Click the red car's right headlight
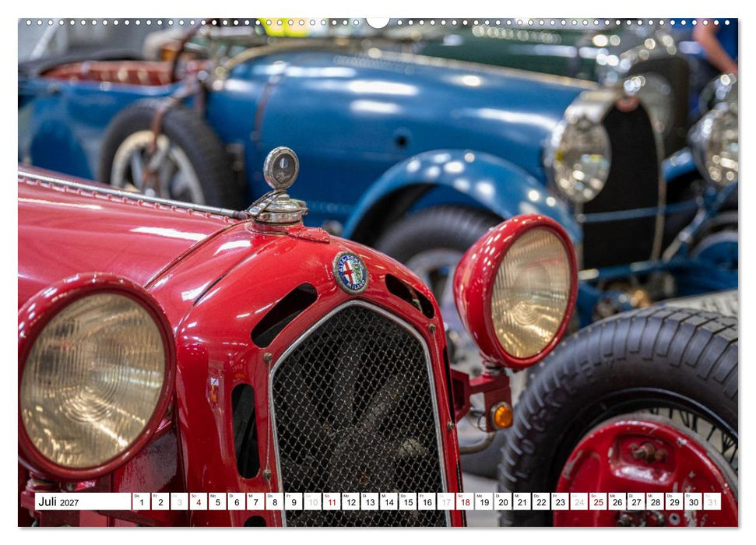The width and height of the screenshot is (756, 545). pos(517,291)
